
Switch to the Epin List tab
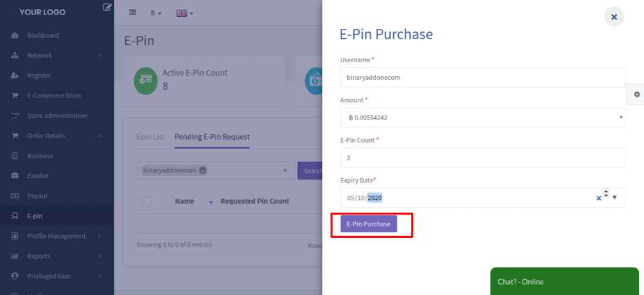point(150,137)
